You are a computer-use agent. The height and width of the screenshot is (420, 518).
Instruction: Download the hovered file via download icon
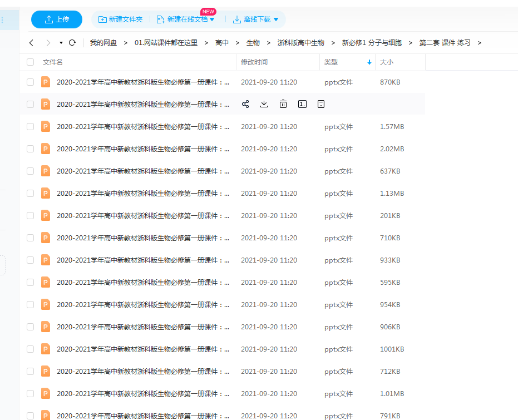264,105
